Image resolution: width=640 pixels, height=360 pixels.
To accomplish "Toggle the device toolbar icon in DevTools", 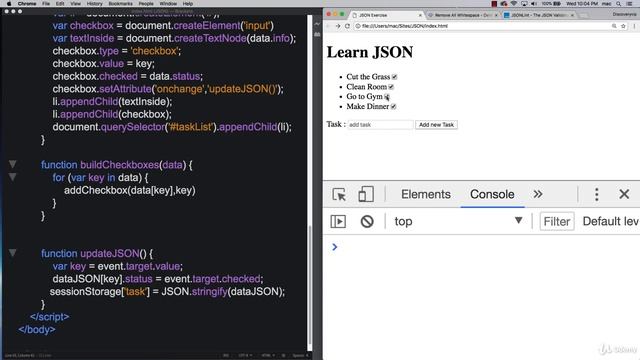I will 366,194.
